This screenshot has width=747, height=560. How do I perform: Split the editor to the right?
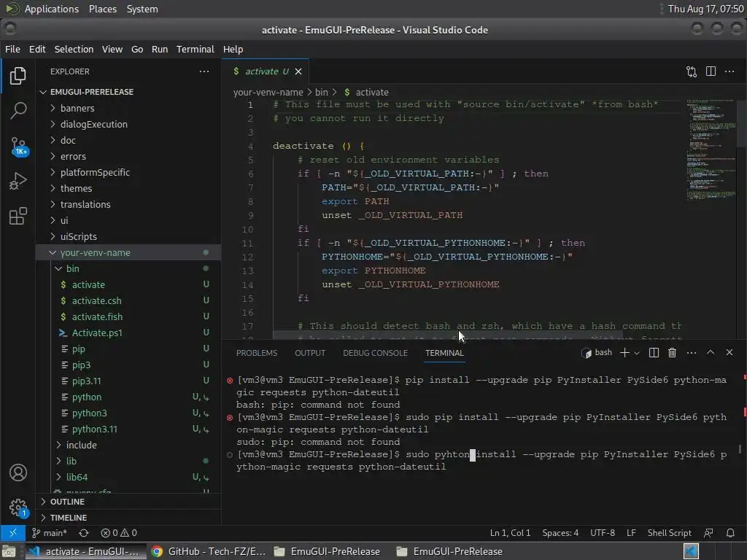(711, 71)
